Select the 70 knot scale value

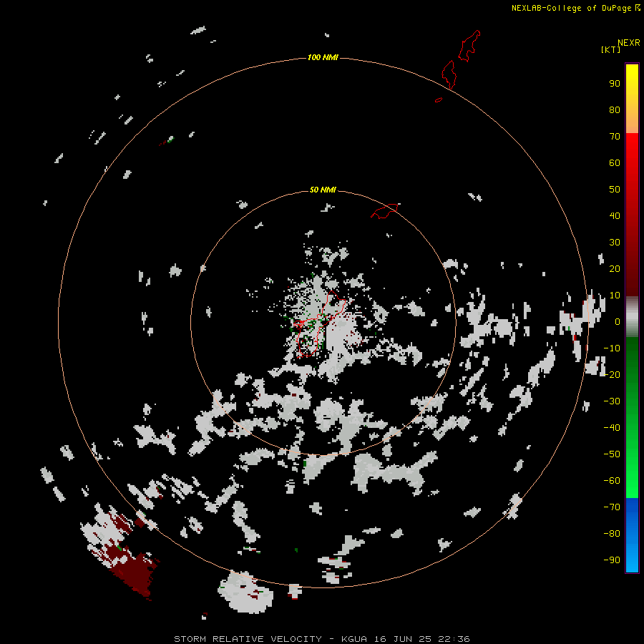(615, 137)
